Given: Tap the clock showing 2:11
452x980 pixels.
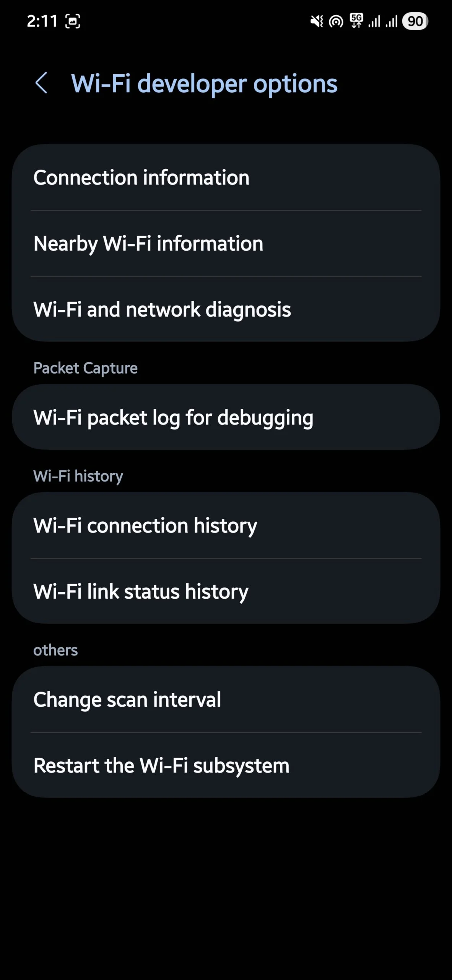Looking at the screenshot, I should tap(43, 21).
